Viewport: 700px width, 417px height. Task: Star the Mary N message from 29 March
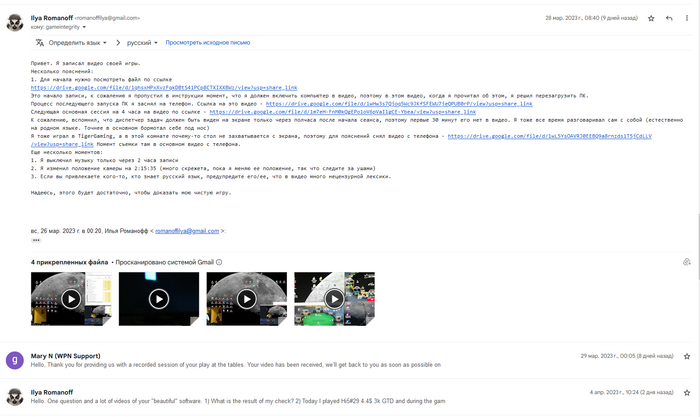687,356
